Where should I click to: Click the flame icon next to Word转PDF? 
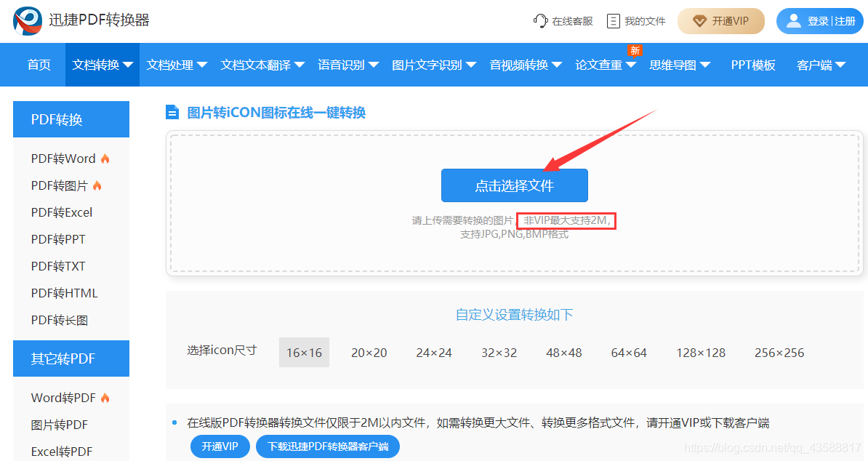click(x=105, y=398)
